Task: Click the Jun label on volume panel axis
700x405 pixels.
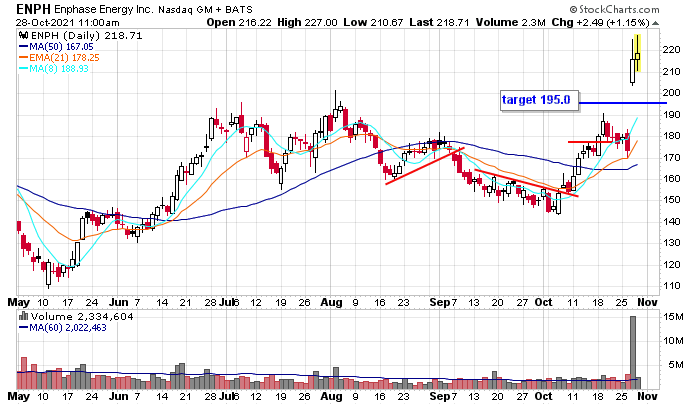Action: click(119, 396)
